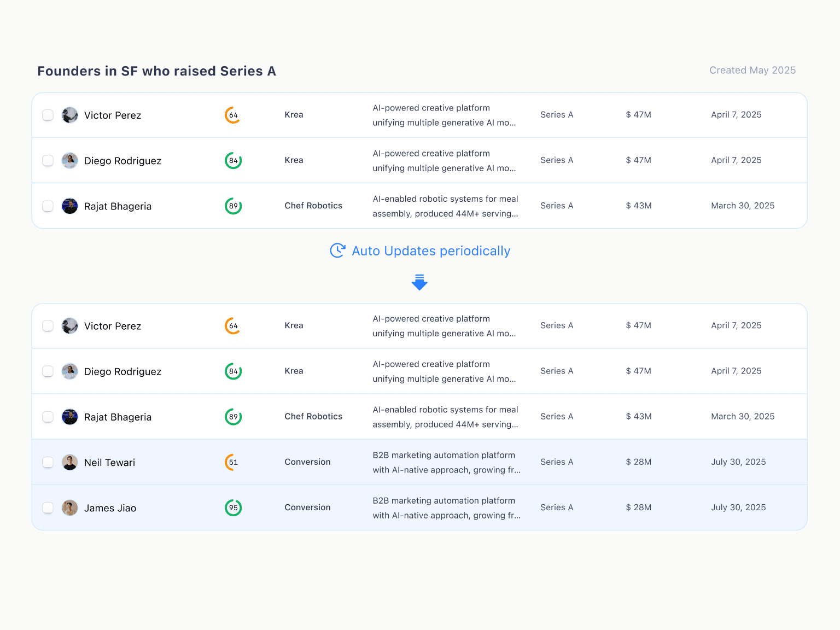Click the blue downward arrow icon
The width and height of the screenshot is (840, 630).
pyautogui.click(x=419, y=282)
